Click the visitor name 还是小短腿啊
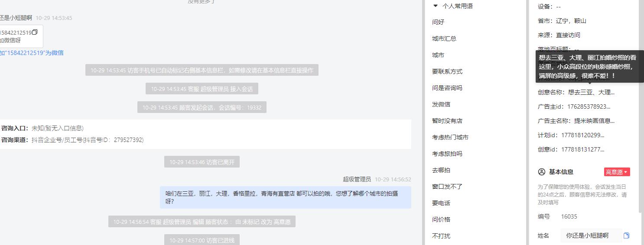The width and height of the screenshot is (644, 245). [x=16, y=18]
